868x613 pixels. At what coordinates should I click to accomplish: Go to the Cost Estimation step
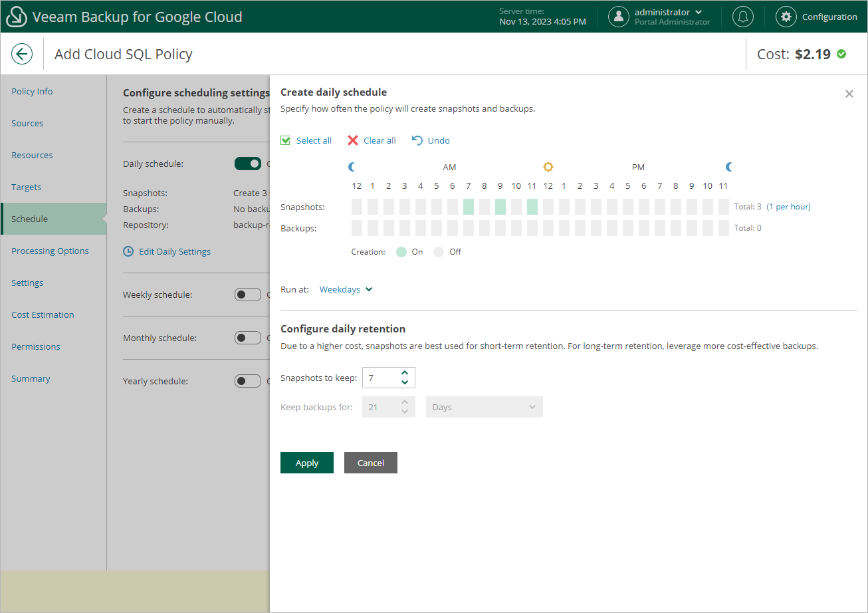[x=53, y=314]
